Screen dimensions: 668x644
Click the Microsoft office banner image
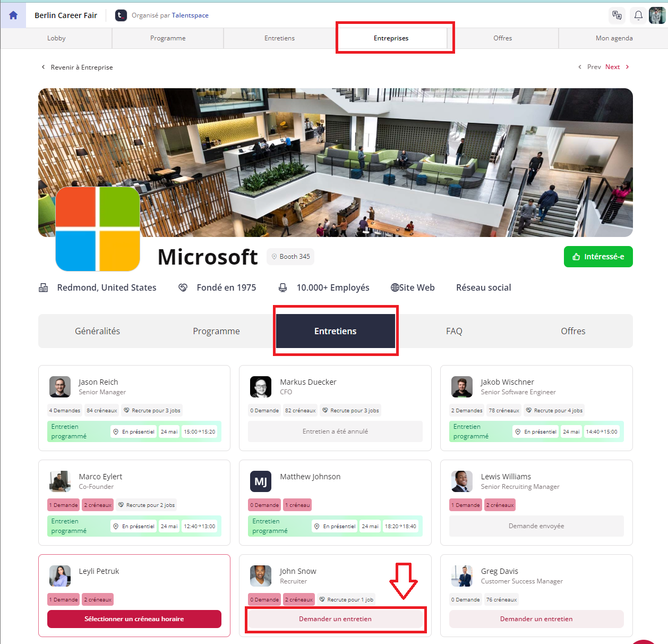tap(336, 163)
